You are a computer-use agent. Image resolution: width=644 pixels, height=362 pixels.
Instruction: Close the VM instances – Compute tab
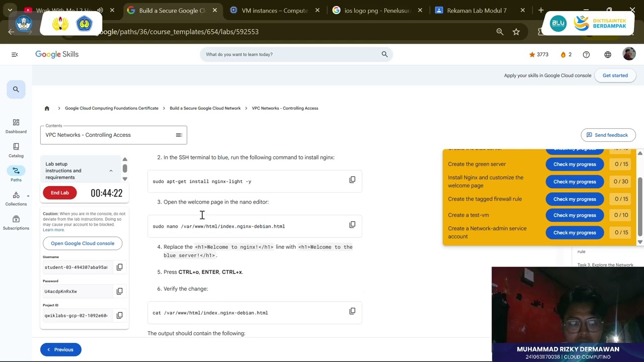click(x=317, y=10)
